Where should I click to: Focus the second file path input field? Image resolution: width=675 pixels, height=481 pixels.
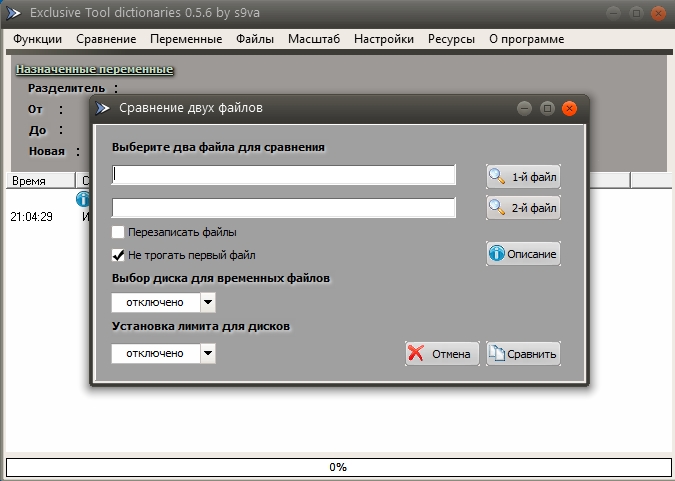(284, 208)
